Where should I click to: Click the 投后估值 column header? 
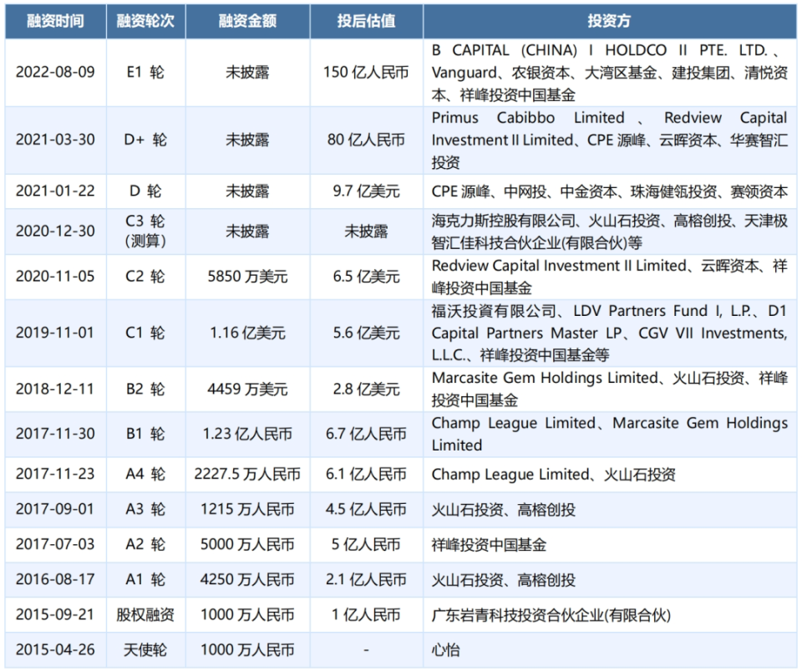pos(366,22)
